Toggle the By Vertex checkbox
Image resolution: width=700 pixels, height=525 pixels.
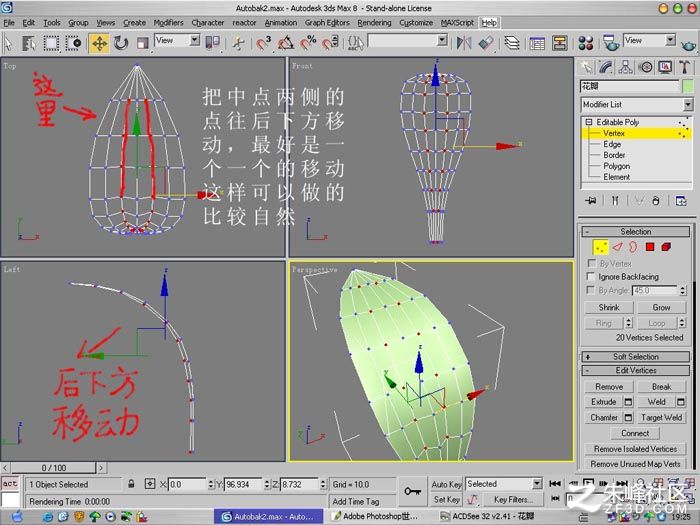click(592, 263)
